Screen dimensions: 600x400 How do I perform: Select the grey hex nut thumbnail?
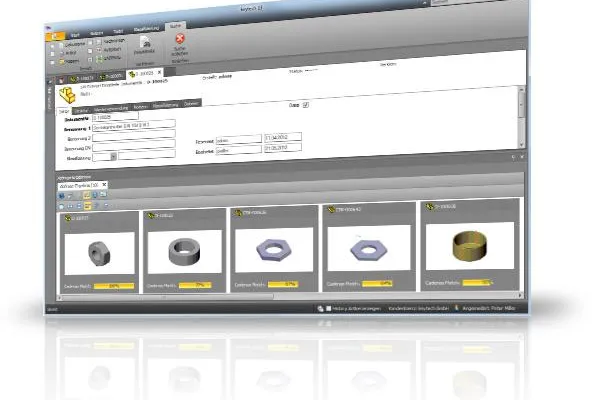99,253
